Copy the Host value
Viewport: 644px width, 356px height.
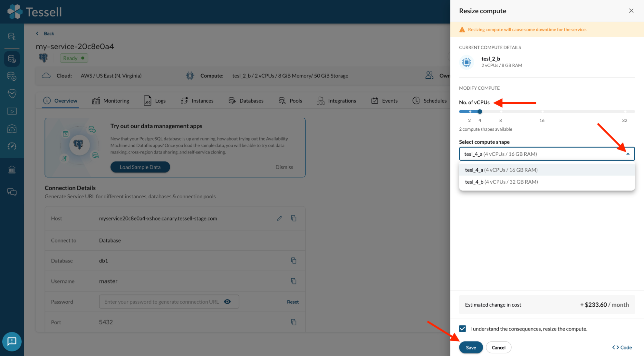click(x=293, y=218)
